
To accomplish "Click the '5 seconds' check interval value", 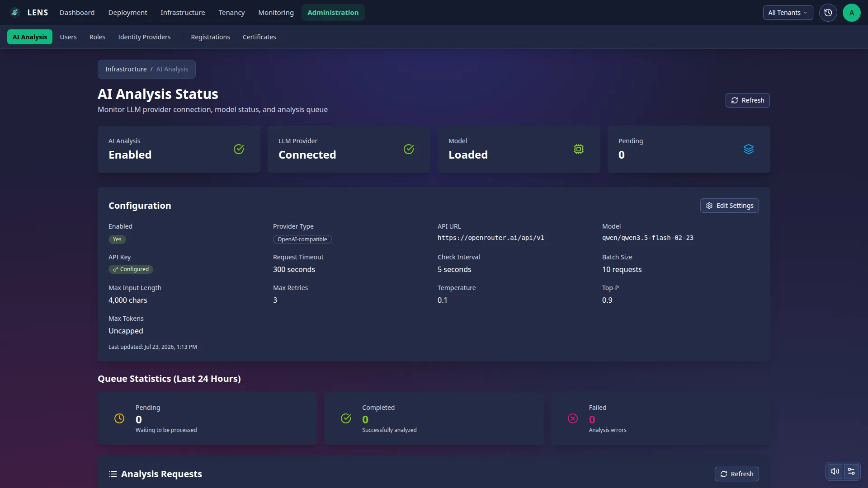I will click(x=454, y=269).
